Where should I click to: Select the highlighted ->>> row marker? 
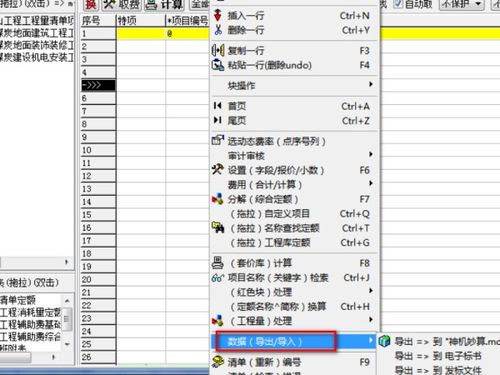98,85
